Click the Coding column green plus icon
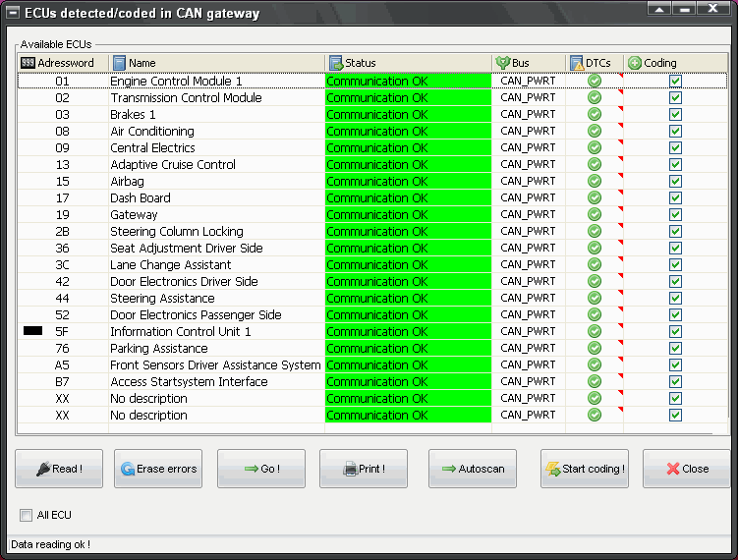The image size is (738, 560). (635, 63)
